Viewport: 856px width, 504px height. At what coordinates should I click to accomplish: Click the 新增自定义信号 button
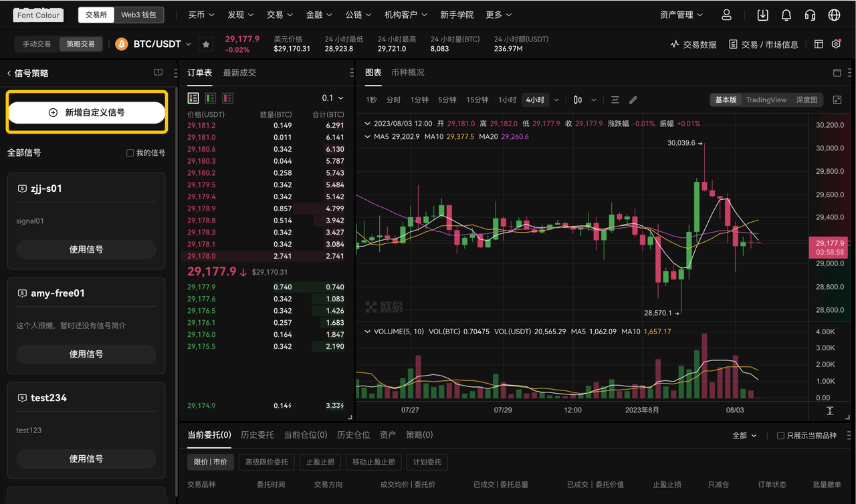pos(86,112)
